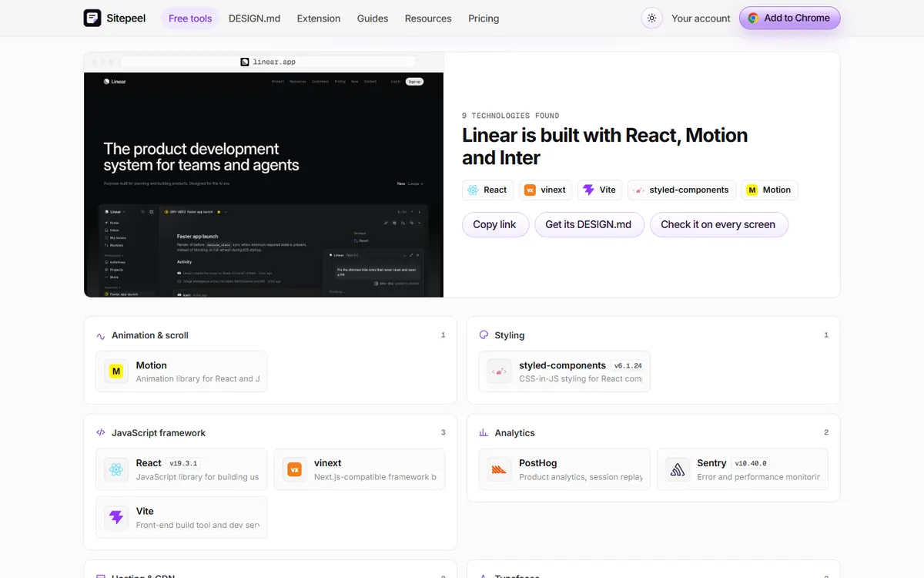Open the linear.app website screenshot thumbnail
Image resolution: width=924 pixels, height=578 pixels.
point(263,185)
